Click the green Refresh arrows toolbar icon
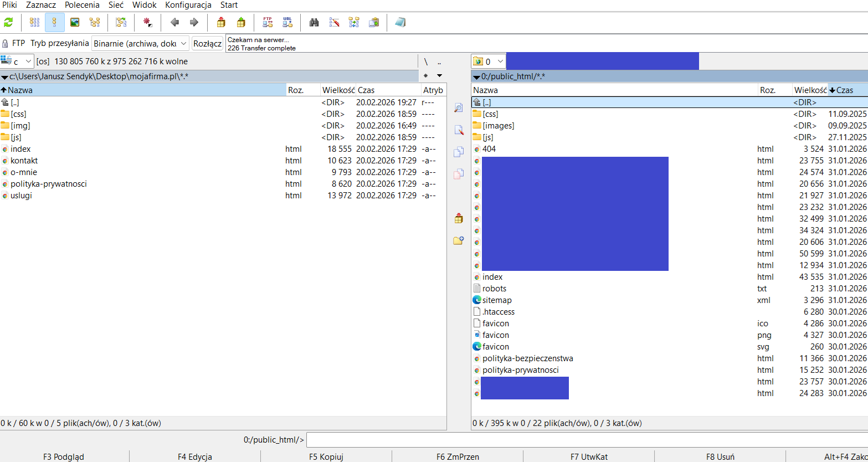Viewport: 868px width, 462px height. click(8, 23)
